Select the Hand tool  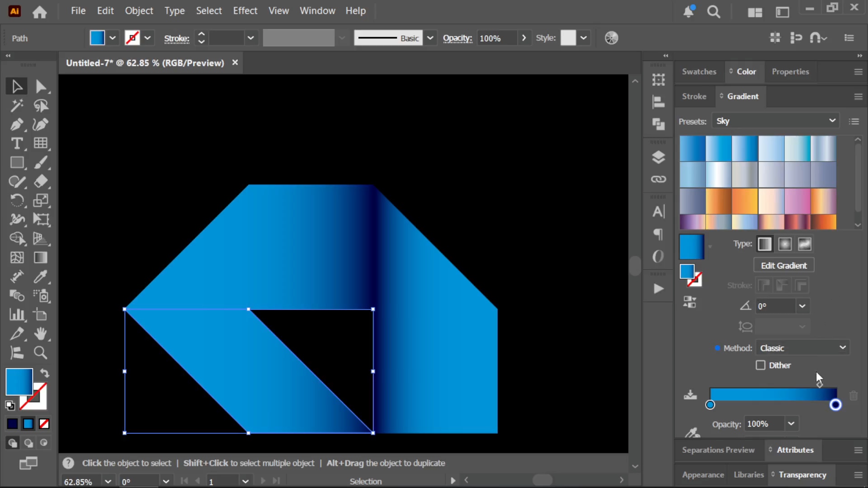(x=41, y=334)
